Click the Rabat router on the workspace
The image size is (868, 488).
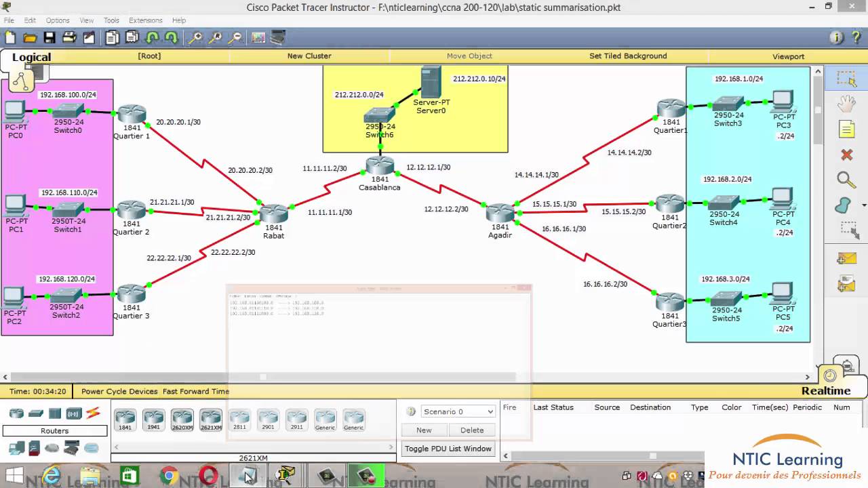click(274, 214)
